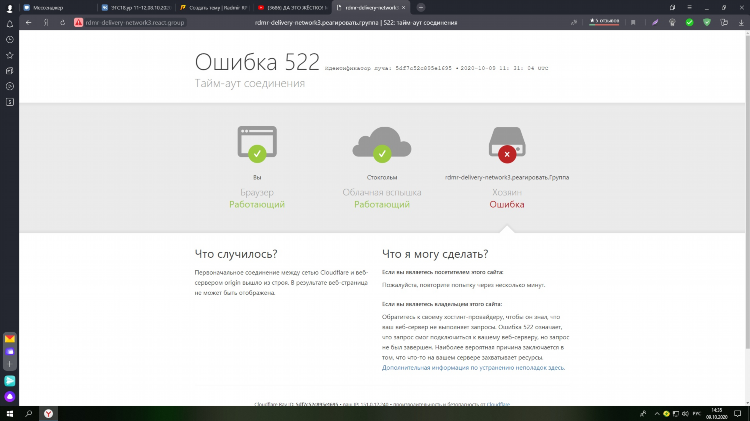
Task: Click the troubleshooting additional information link
Action: tap(473, 368)
